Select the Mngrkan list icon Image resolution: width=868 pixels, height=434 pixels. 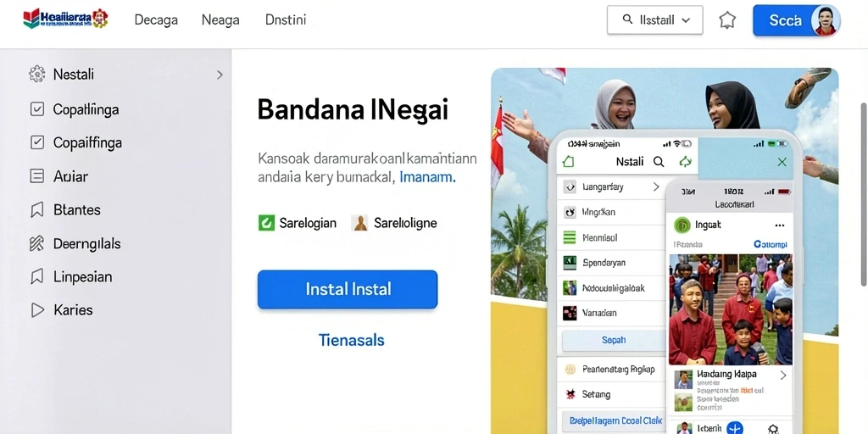coord(570,212)
